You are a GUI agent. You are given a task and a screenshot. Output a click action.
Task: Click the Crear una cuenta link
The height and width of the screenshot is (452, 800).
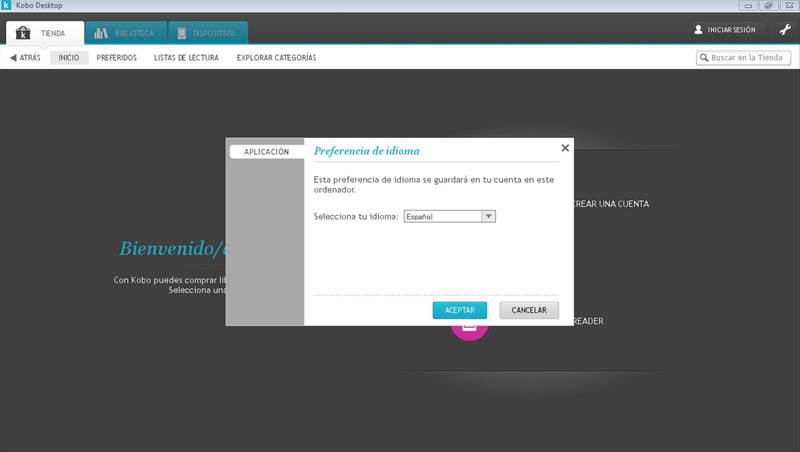click(x=611, y=204)
